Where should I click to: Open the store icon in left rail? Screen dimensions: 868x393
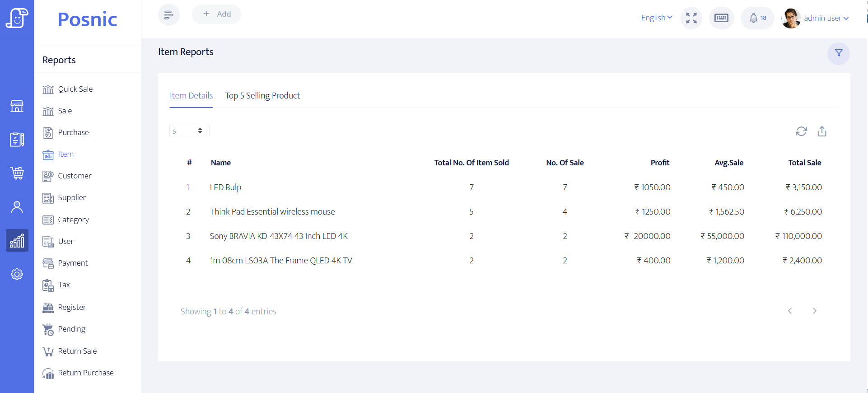point(17,106)
